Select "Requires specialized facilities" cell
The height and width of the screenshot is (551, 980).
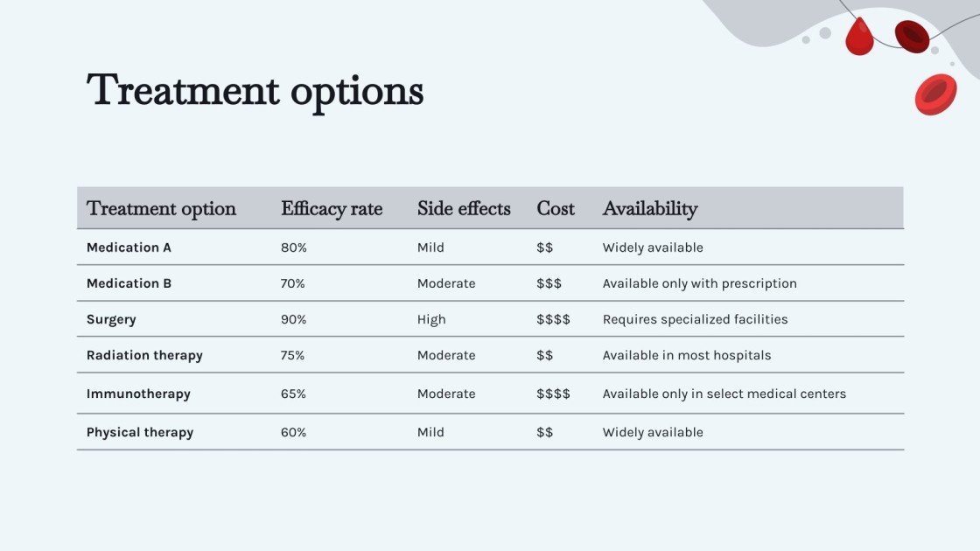(x=695, y=319)
